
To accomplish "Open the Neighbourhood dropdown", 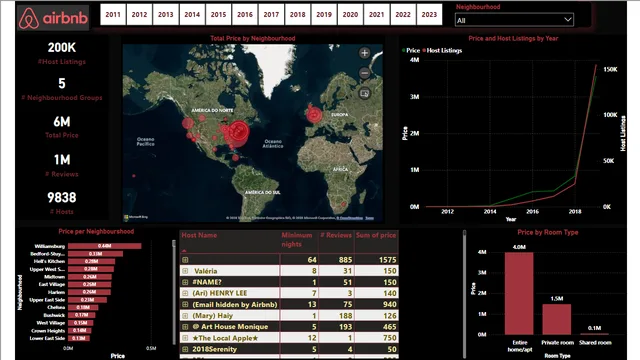I will pyautogui.click(x=514, y=20).
